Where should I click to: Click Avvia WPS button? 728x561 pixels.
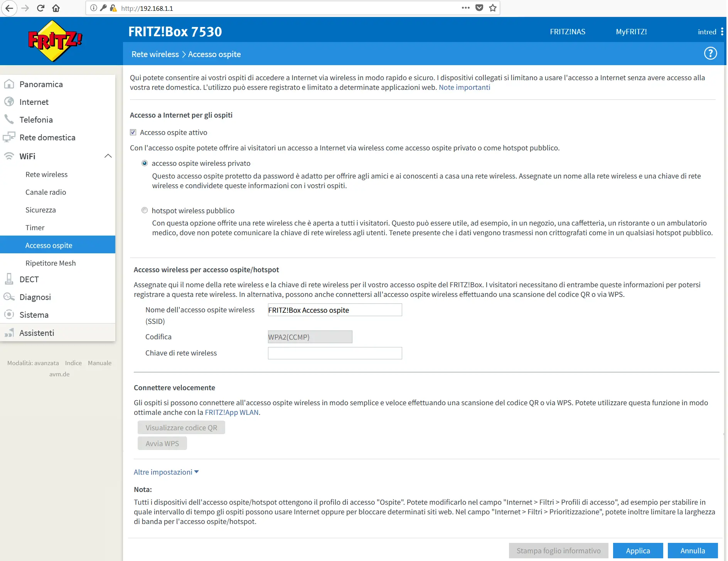click(x=162, y=443)
